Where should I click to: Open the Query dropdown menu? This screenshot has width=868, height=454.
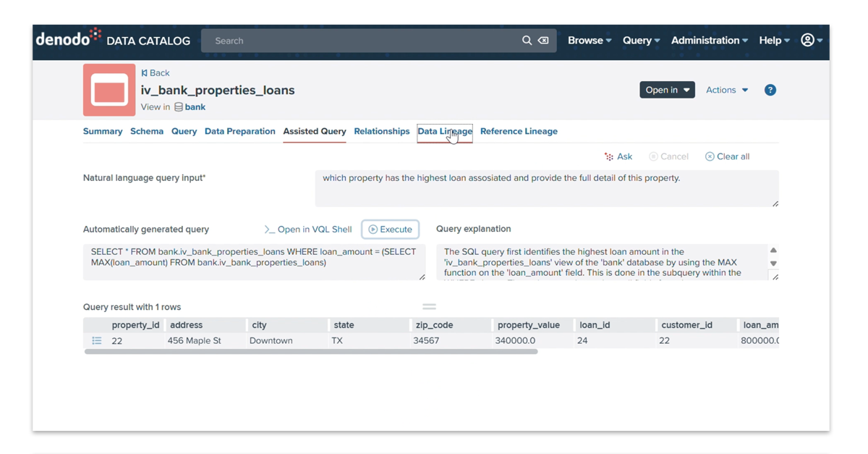coord(641,41)
